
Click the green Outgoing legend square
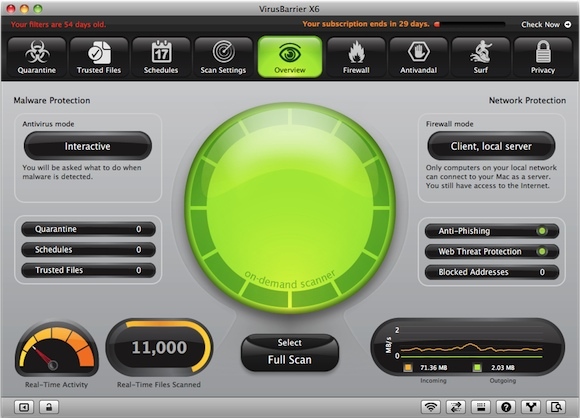pyautogui.click(x=477, y=368)
